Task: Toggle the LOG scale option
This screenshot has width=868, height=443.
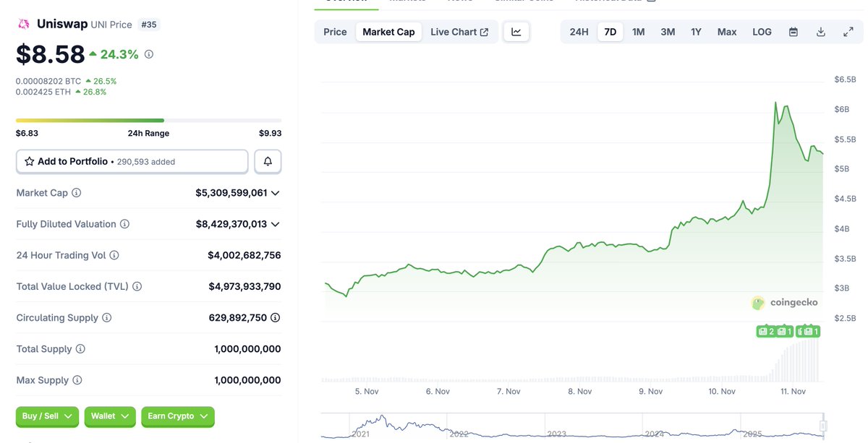Action: (762, 32)
